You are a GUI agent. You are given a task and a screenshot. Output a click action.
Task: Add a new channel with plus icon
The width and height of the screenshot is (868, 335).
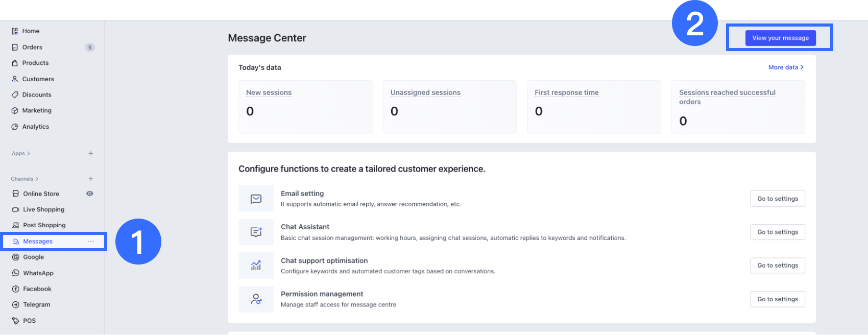coord(90,179)
